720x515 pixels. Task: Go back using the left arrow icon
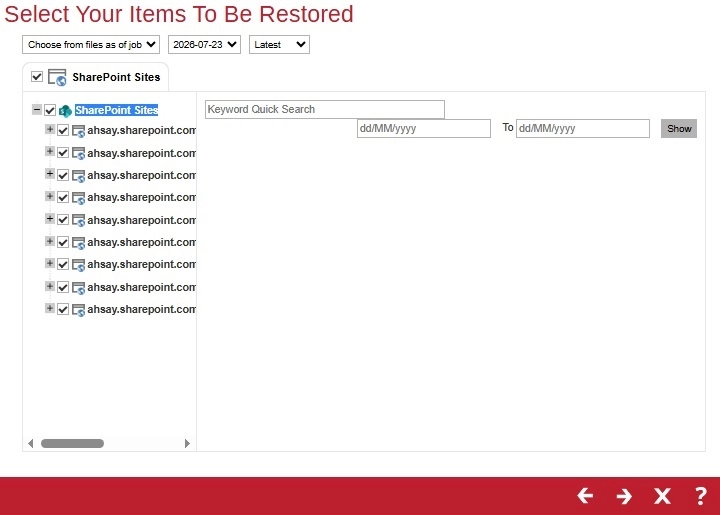pos(585,496)
